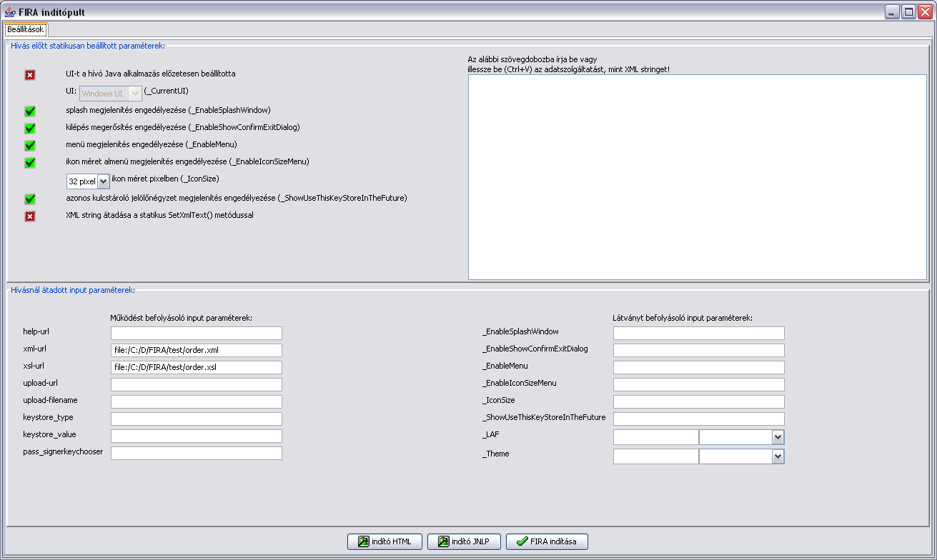The image size is (937, 560).
Task: Click the keystore_type input field
Action: 197,419
